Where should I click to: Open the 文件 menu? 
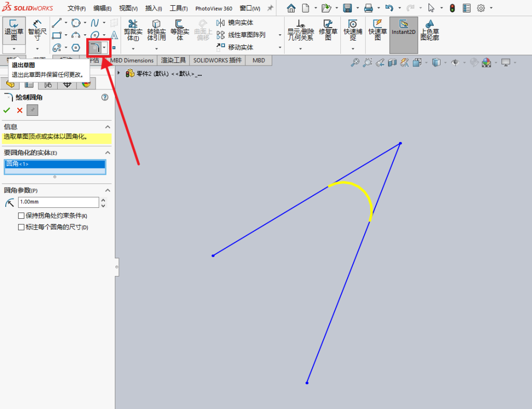[76, 8]
